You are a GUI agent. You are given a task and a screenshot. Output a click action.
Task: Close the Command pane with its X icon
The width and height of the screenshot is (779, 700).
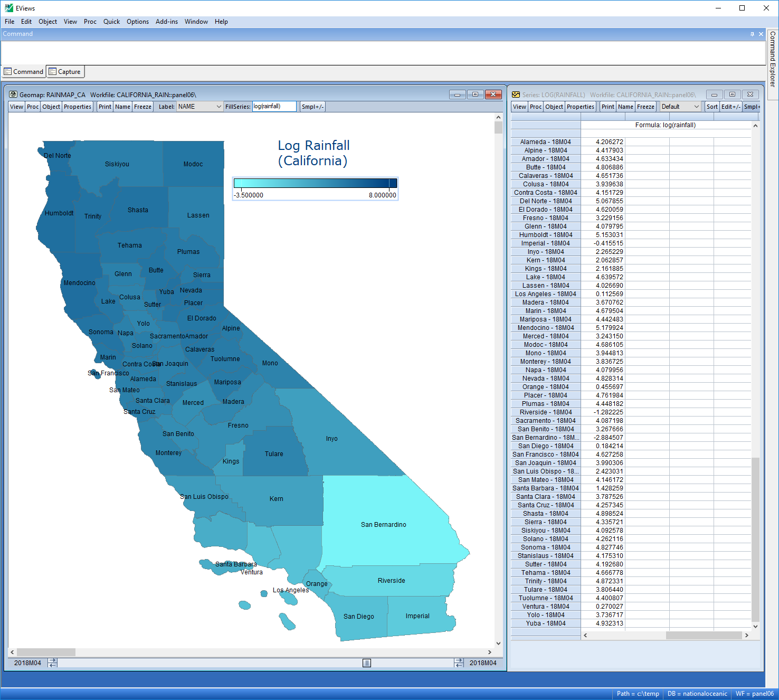pos(761,34)
